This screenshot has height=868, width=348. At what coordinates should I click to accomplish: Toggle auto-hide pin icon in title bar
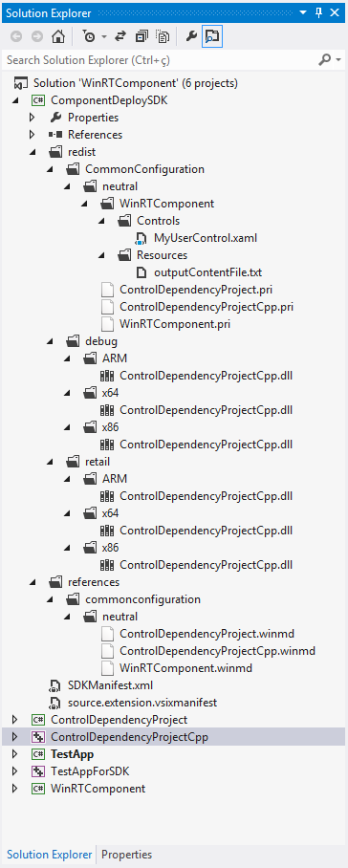[318, 12]
